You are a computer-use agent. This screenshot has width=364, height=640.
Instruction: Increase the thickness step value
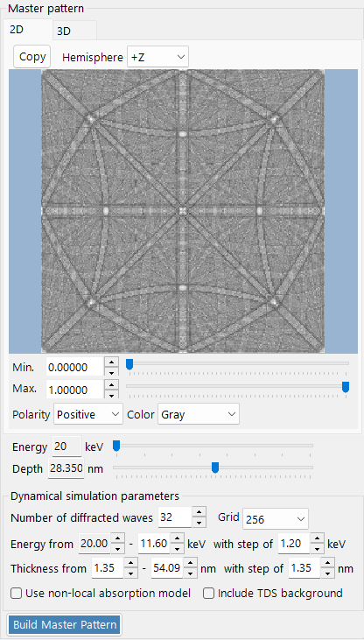(327, 563)
